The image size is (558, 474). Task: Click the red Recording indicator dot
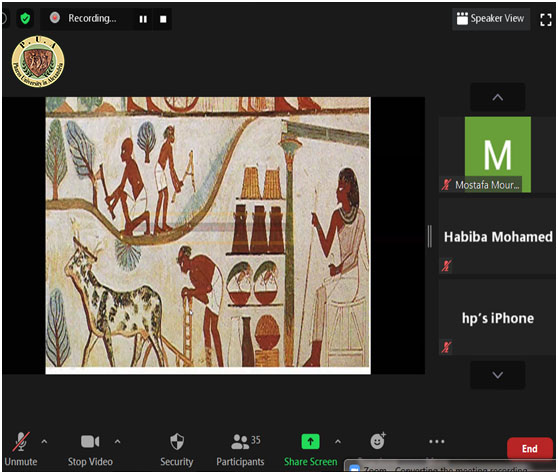55,17
